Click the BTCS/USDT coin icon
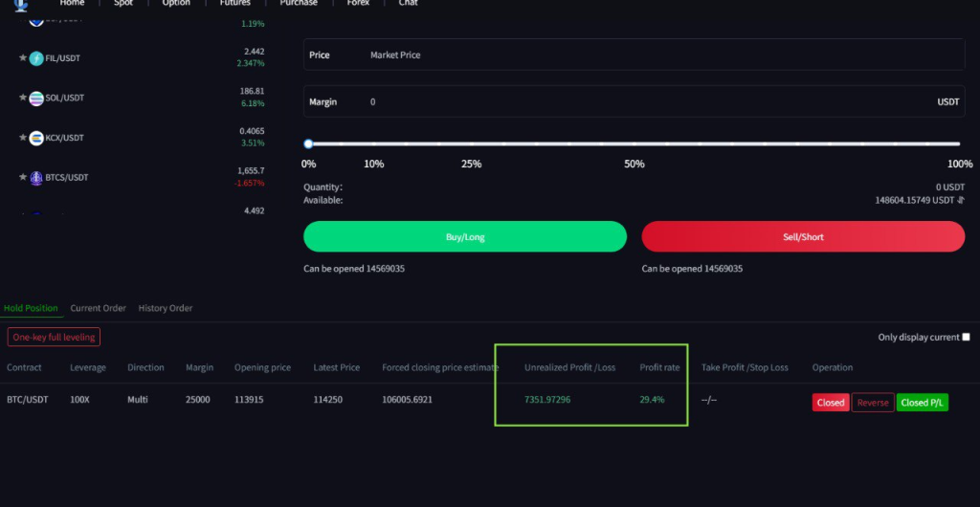The width and height of the screenshot is (980, 507). point(36,177)
